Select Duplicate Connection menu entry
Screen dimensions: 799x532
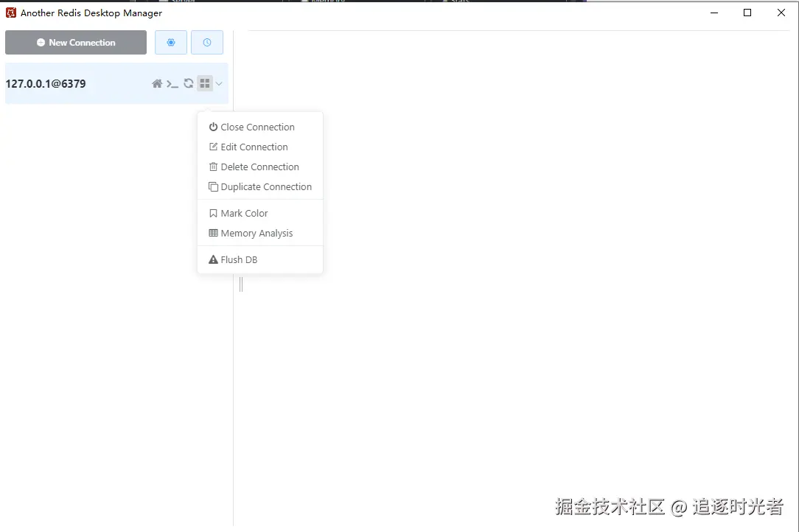pyautogui.click(x=260, y=186)
